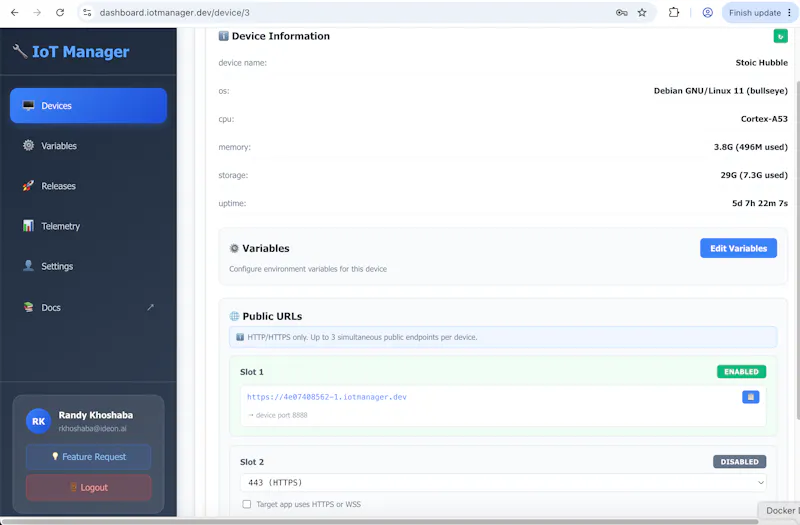Open the Devices menu item
Image resolution: width=800 pixels, height=525 pixels.
click(x=88, y=106)
